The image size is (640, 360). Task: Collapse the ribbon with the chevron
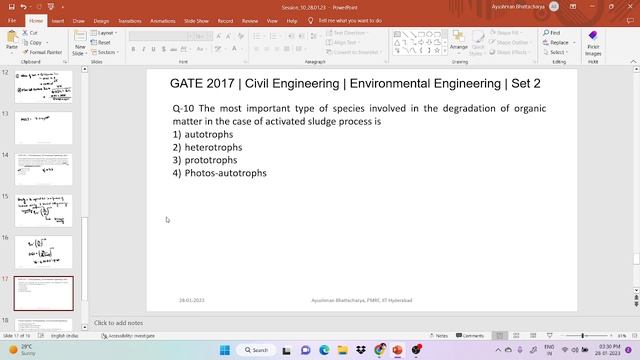(x=633, y=62)
